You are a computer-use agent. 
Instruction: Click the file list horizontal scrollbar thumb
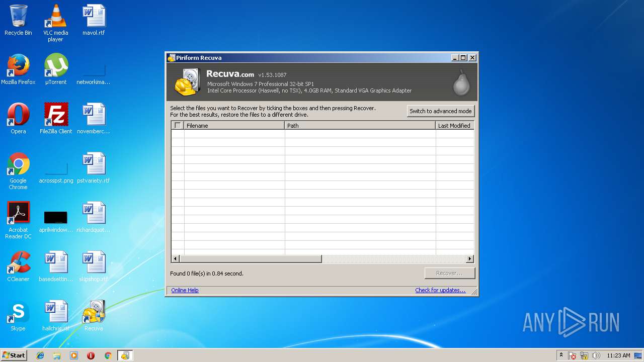coord(251,259)
